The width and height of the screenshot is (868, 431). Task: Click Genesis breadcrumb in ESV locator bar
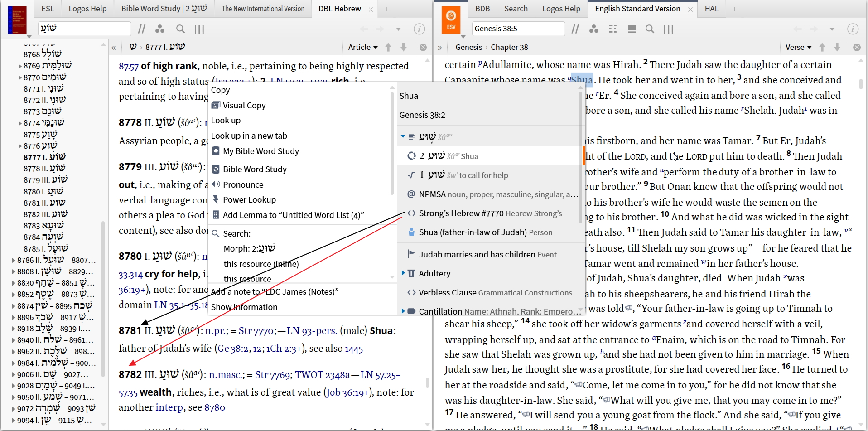[468, 47]
